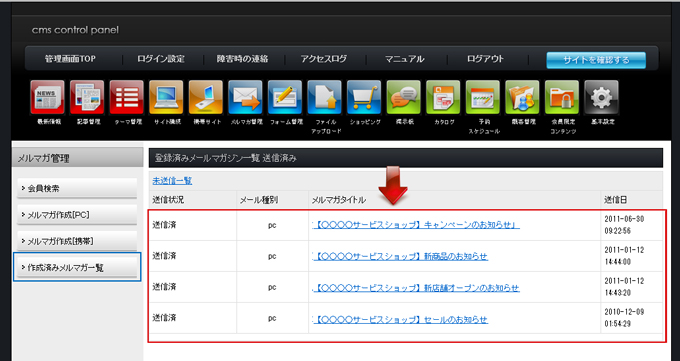Viewport: 680px width, 361px height.
Task: Open アクセスログ in the navigation bar
Action: (324, 59)
